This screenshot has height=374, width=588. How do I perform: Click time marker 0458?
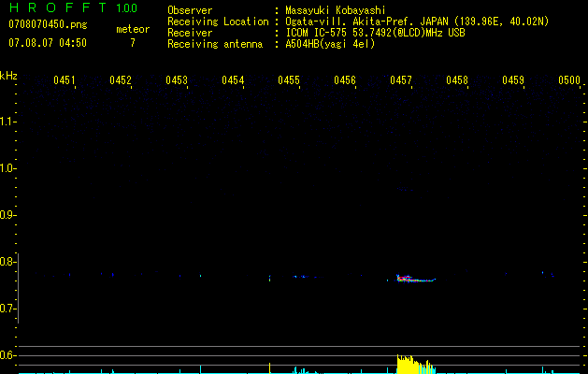pyautogui.click(x=457, y=80)
